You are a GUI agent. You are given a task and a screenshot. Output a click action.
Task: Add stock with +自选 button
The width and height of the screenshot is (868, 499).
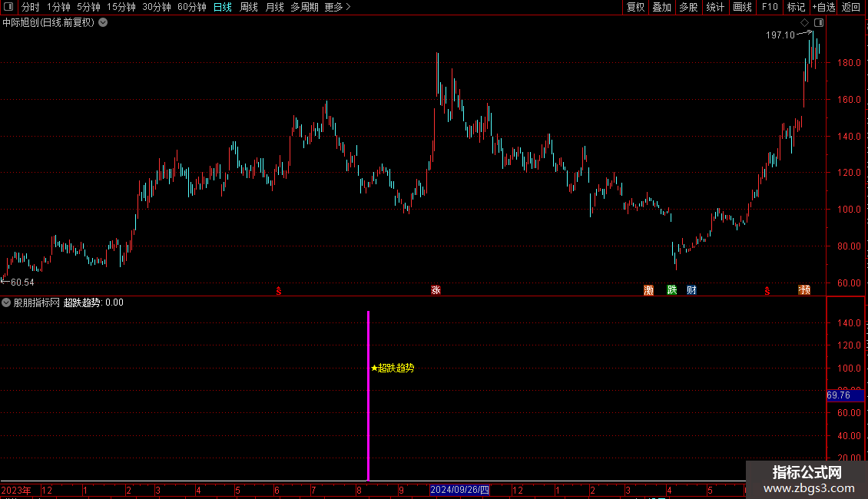tap(823, 7)
